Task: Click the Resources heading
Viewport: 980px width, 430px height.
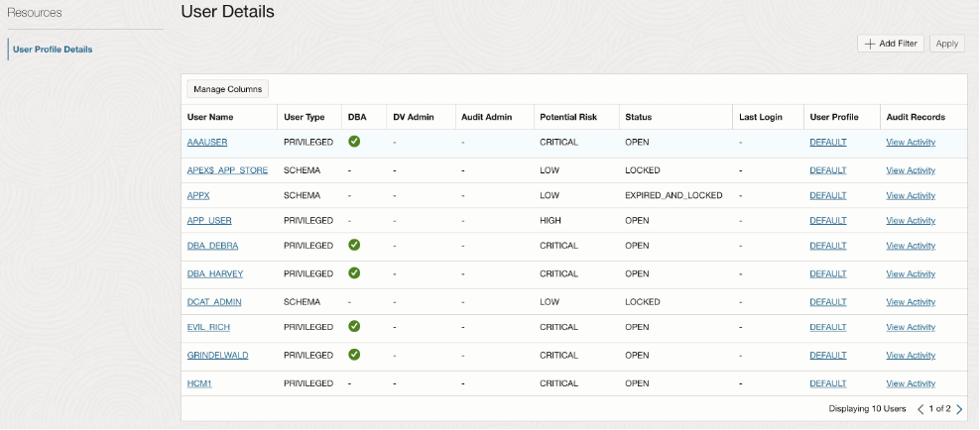Action: point(35,13)
